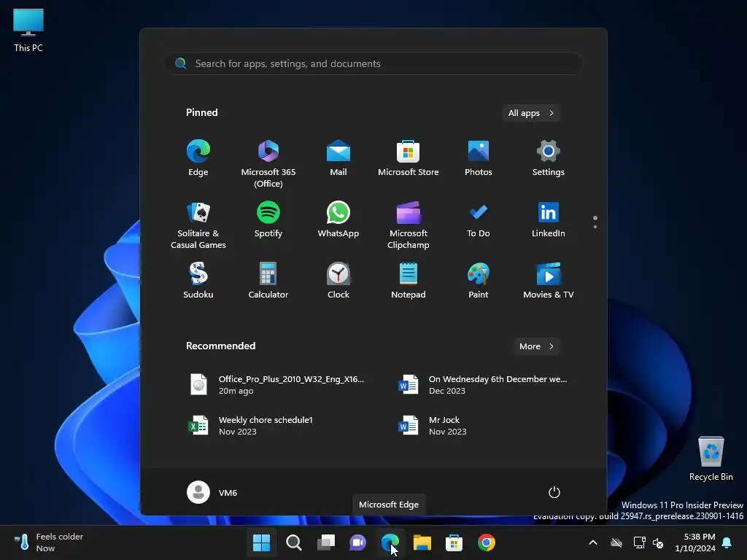Open Settings gear in pinned apps
This screenshot has height=560, width=747.
click(549, 158)
